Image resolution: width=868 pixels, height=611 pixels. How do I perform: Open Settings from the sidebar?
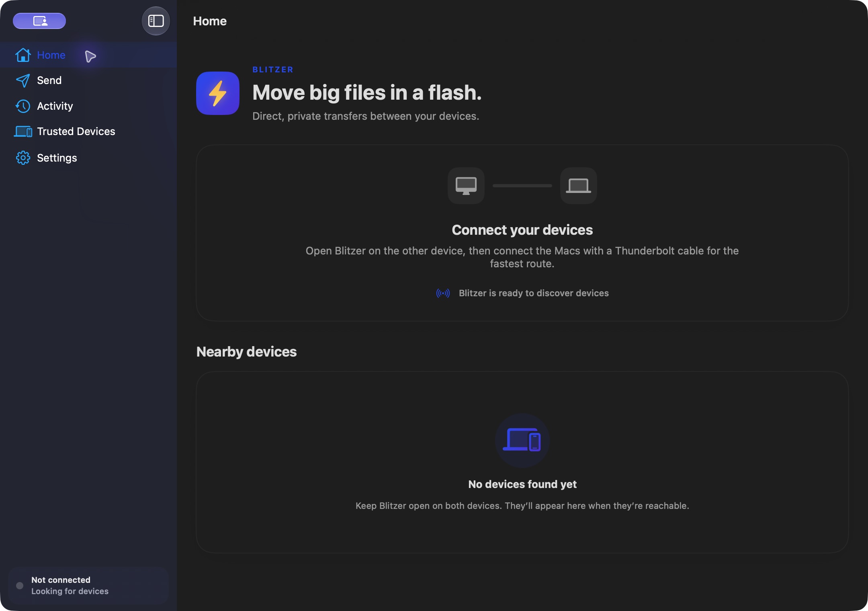(88, 158)
